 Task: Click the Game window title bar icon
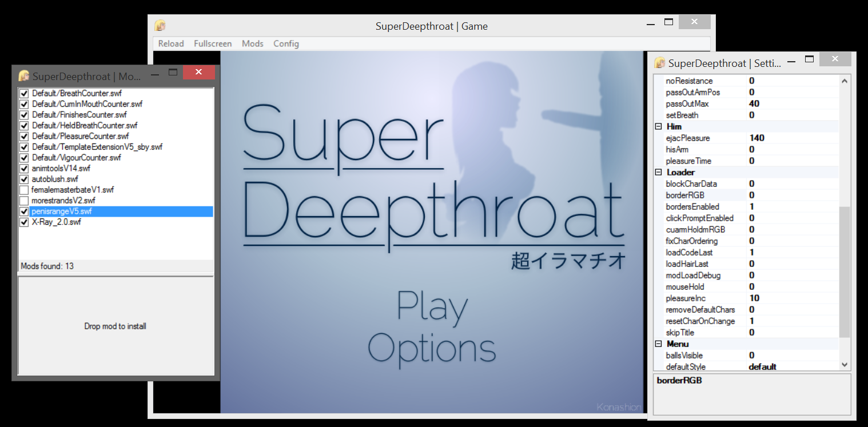161,26
